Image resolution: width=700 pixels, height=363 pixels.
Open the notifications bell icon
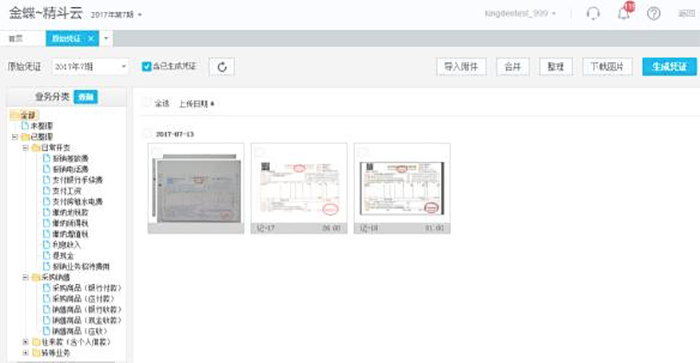pyautogui.click(x=624, y=13)
